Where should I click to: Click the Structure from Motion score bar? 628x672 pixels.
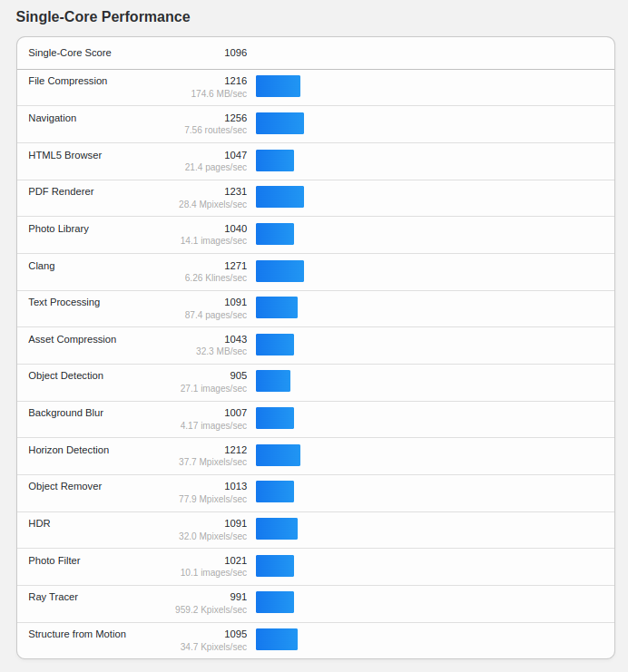point(277,639)
